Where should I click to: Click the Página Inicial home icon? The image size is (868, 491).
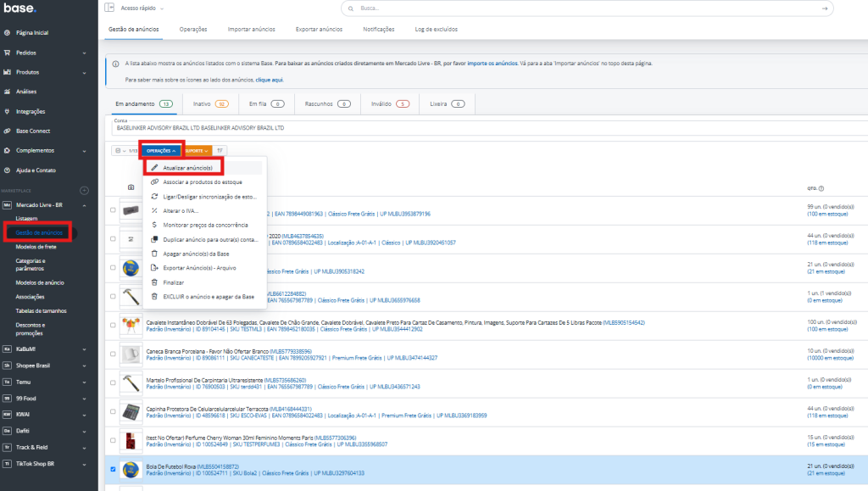coord(7,33)
